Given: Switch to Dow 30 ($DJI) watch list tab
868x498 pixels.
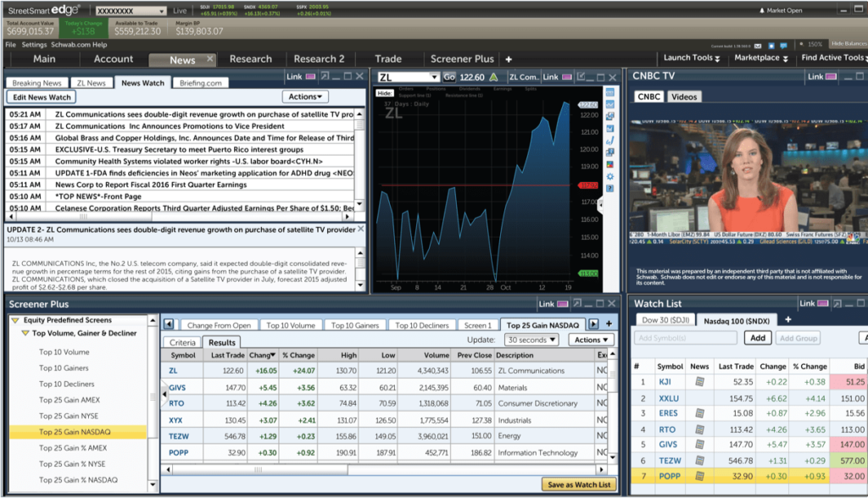Looking at the screenshot, I should click(x=665, y=320).
